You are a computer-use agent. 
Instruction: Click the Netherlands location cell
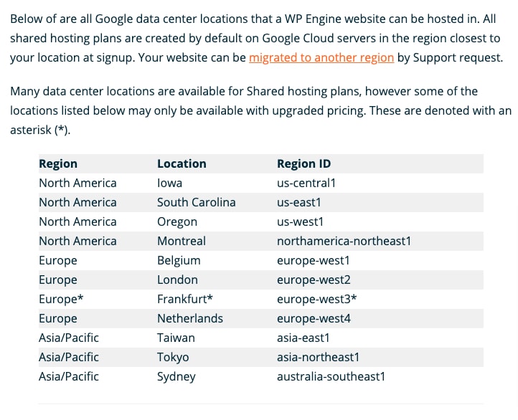point(190,319)
